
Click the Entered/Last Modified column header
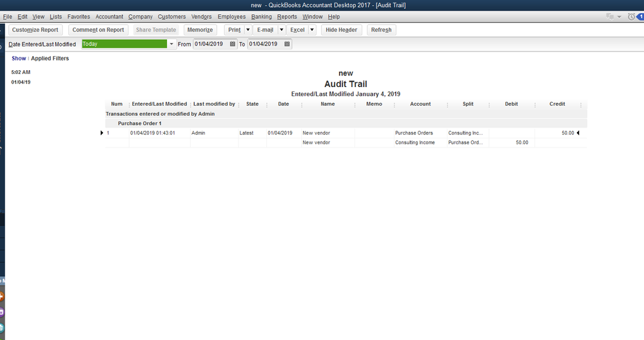tap(159, 104)
